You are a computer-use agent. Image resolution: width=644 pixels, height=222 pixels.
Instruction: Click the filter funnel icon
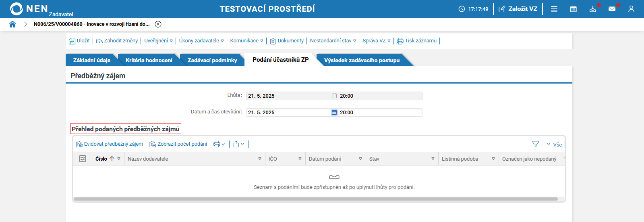[536, 144]
